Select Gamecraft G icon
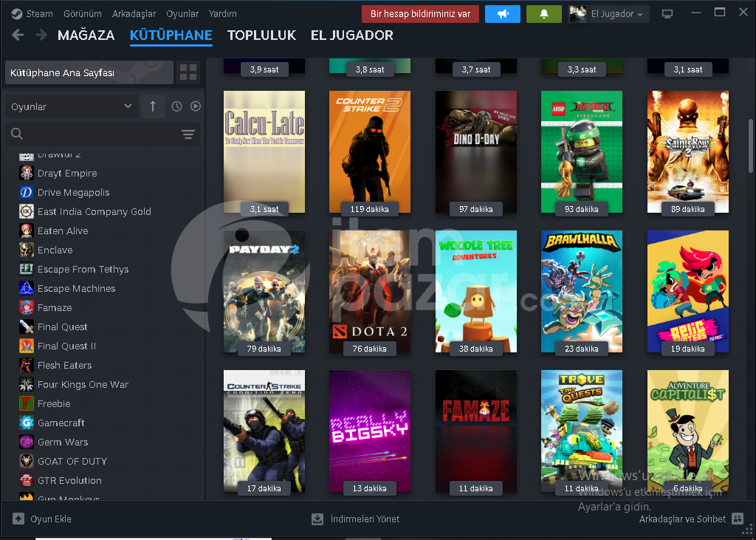The width and height of the screenshot is (756, 540). click(x=26, y=423)
